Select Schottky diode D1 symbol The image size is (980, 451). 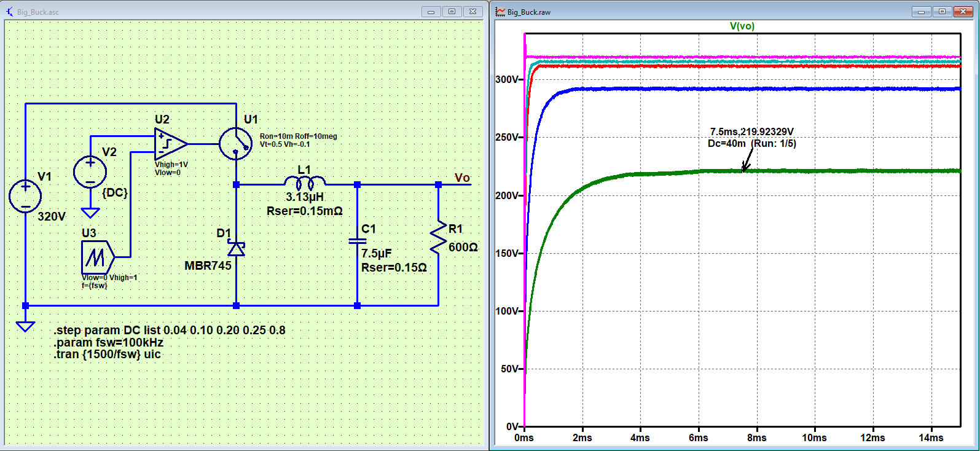click(237, 249)
